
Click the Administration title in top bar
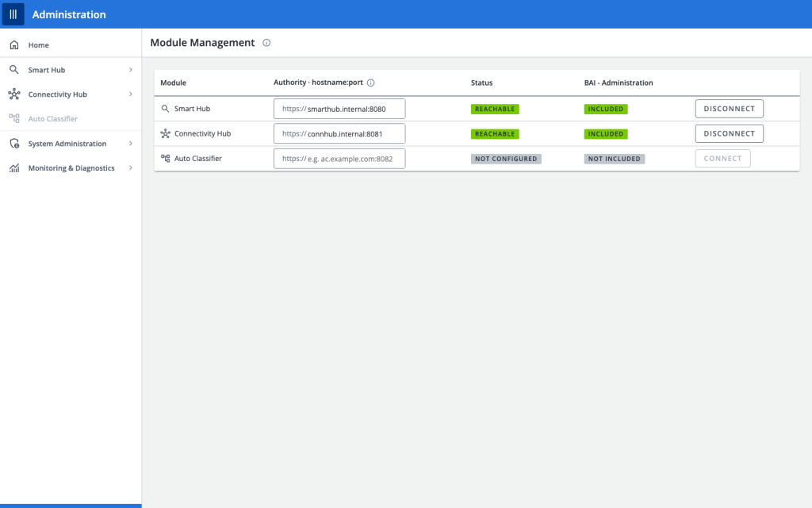point(69,14)
